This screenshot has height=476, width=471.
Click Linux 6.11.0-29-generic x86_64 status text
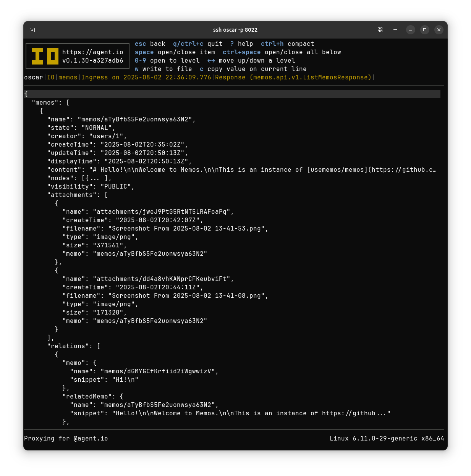pos(387,439)
